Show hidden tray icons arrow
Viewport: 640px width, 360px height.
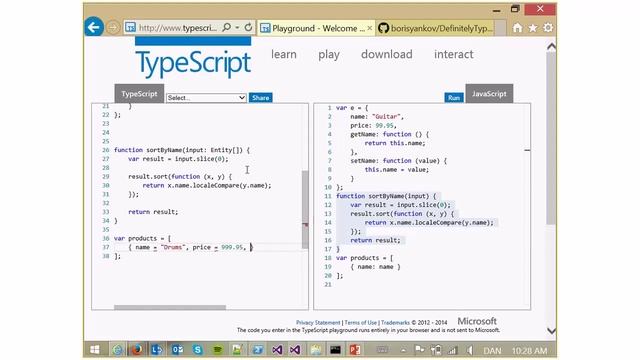(x=403, y=350)
